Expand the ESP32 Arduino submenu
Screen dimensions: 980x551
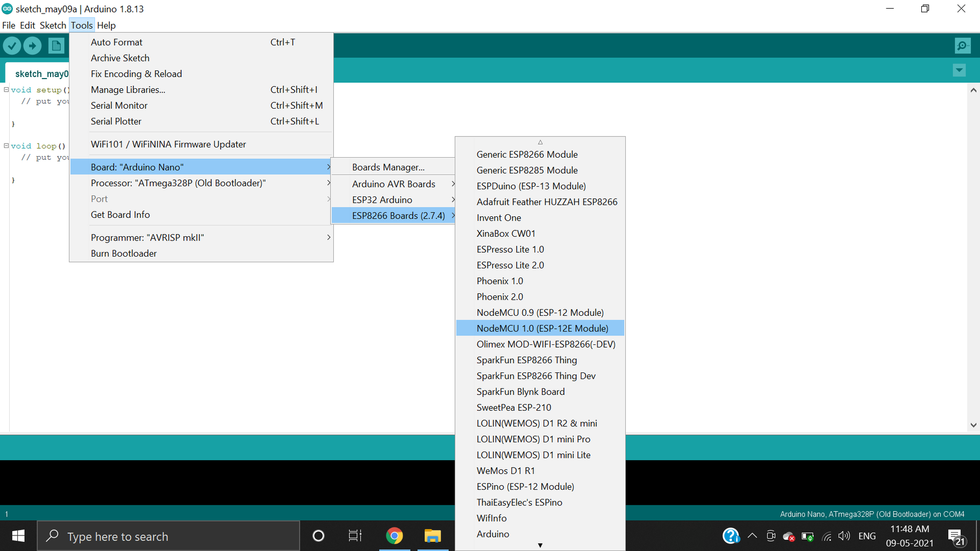pyautogui.click(x=383, y=200)
